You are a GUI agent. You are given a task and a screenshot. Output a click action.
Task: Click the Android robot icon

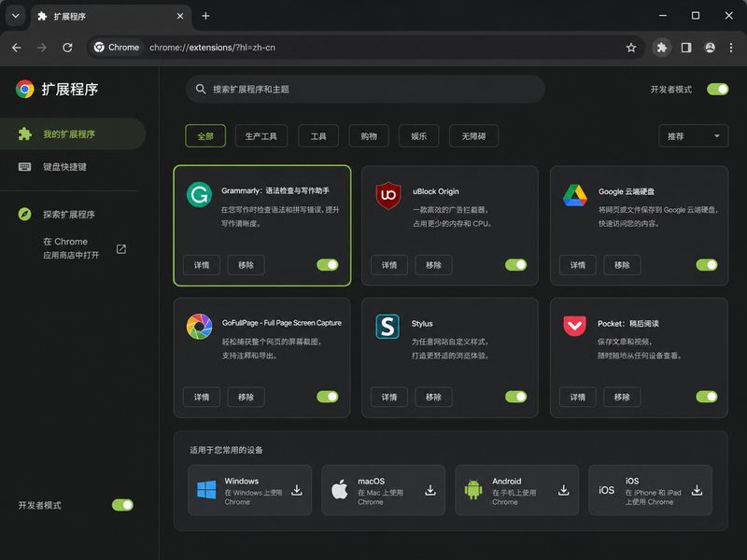[x=473, y=489]
